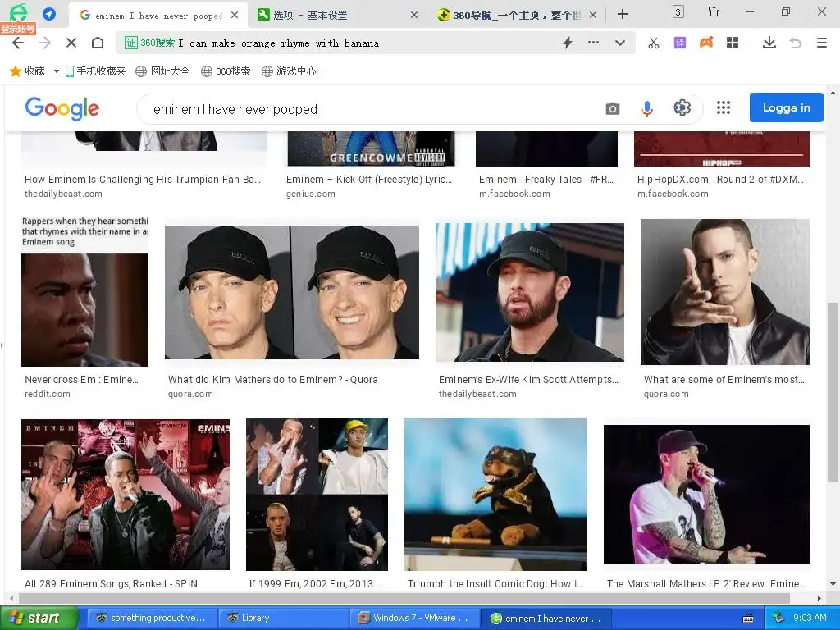Open the browser home page icon

tap(98, 43)
